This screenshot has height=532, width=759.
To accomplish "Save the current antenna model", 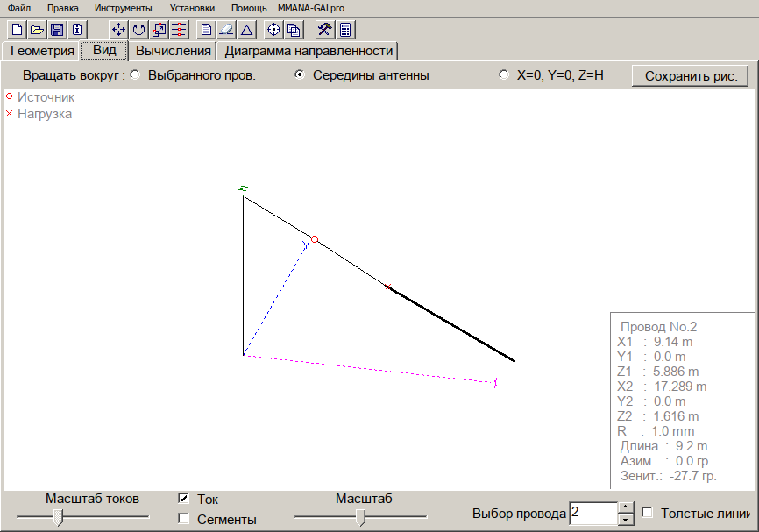I will [x=57, y=29].
